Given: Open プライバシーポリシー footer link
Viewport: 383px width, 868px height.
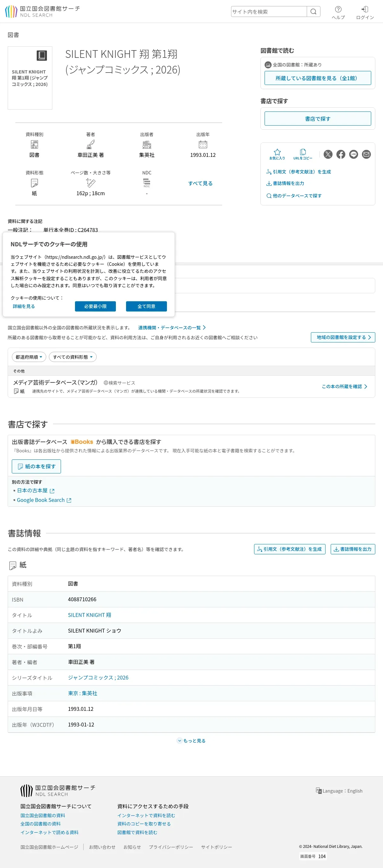Looking at the screenshot, I should 171,847.
